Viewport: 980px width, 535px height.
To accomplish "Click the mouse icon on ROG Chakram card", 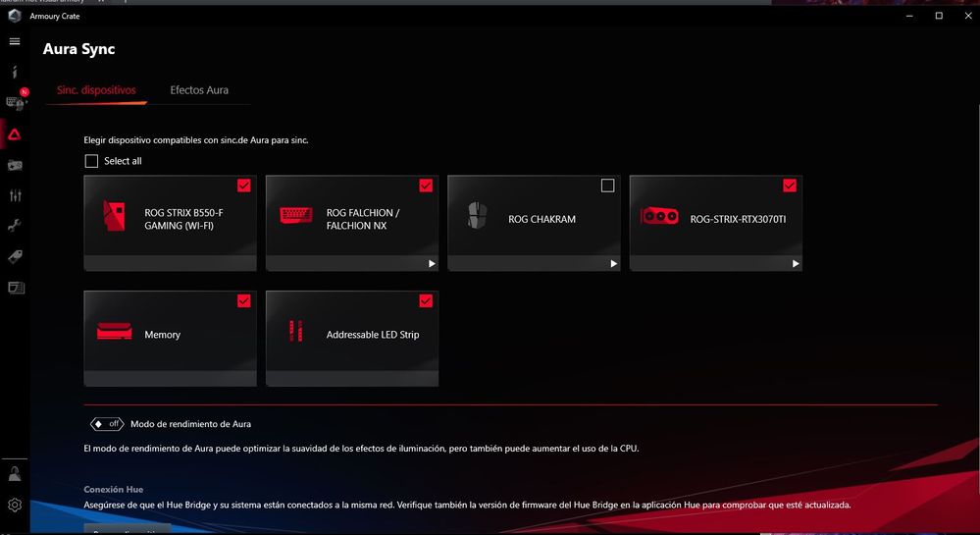I will coord(477,215).
